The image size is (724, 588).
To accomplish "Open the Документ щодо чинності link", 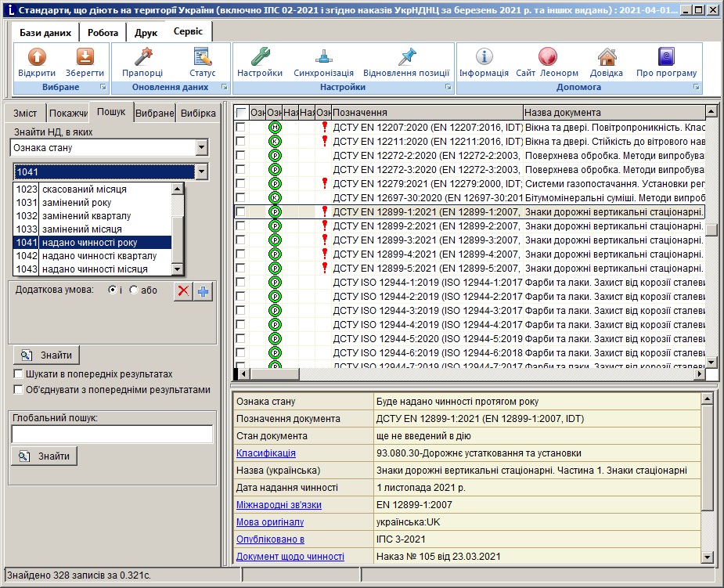I will pos(290,557).
